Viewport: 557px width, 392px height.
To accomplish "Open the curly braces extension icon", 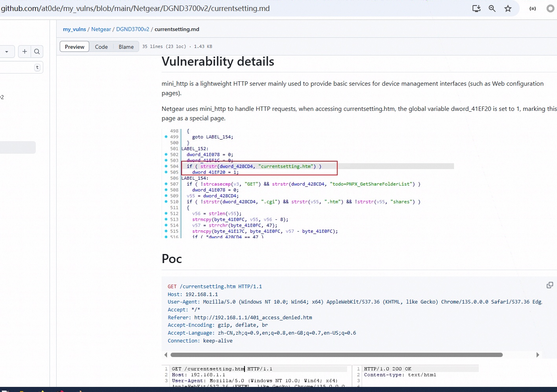I will pyautogui.click(x=533, y=9).
